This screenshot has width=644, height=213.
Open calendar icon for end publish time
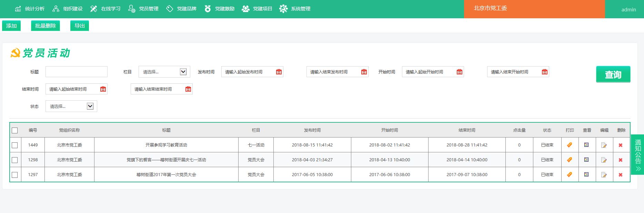tap(364, 72)
